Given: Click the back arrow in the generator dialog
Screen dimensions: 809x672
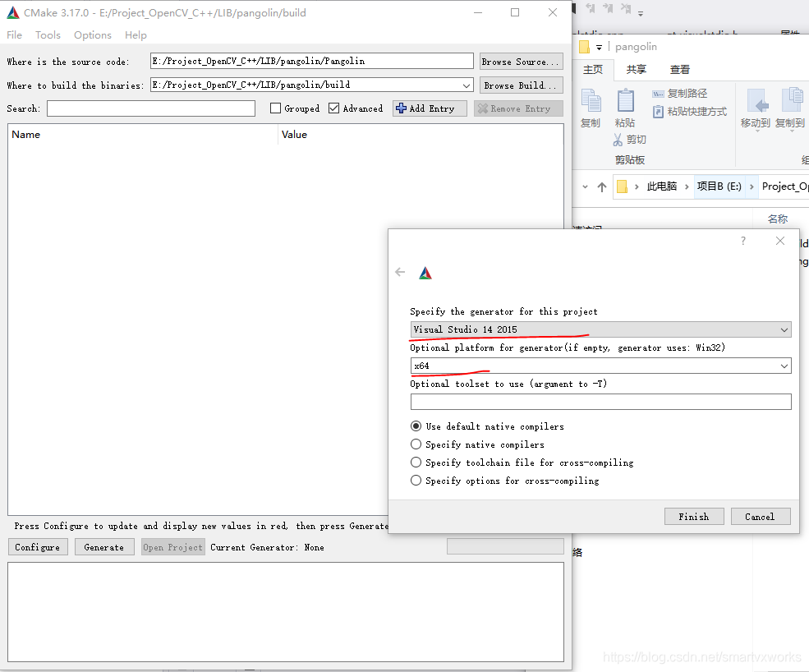Looking at the screenshot, I should pyautogui.click(x=400, y=272).
